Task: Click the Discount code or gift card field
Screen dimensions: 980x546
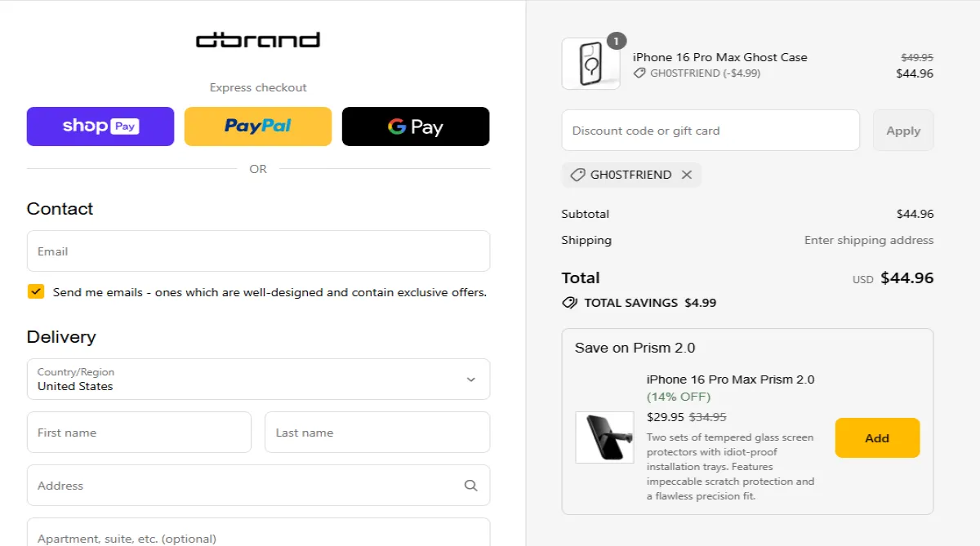Action: 710,130
